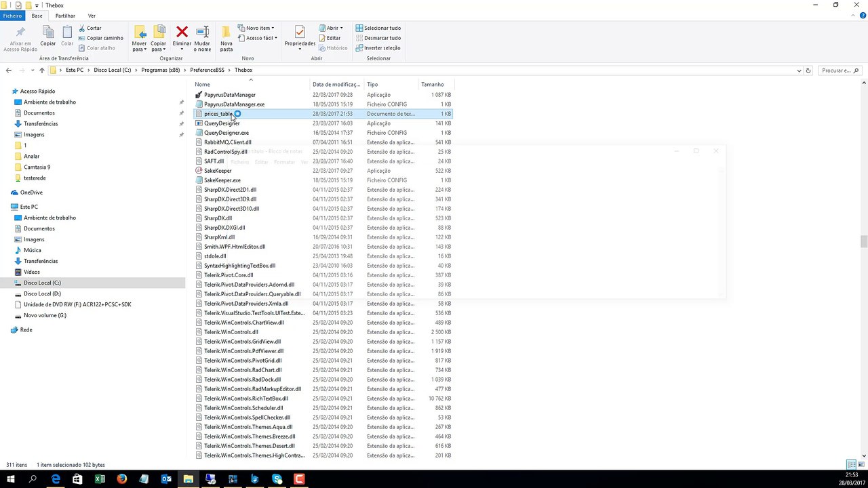868x488 pixels.
Task: Switch to the Ver ribbon tab
Action: coord(92,16)
